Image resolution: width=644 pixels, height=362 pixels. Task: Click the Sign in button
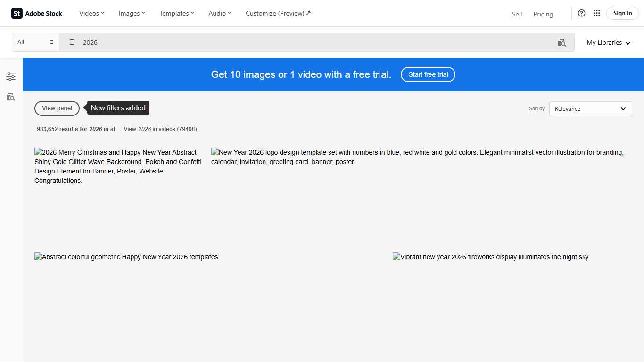622,13
